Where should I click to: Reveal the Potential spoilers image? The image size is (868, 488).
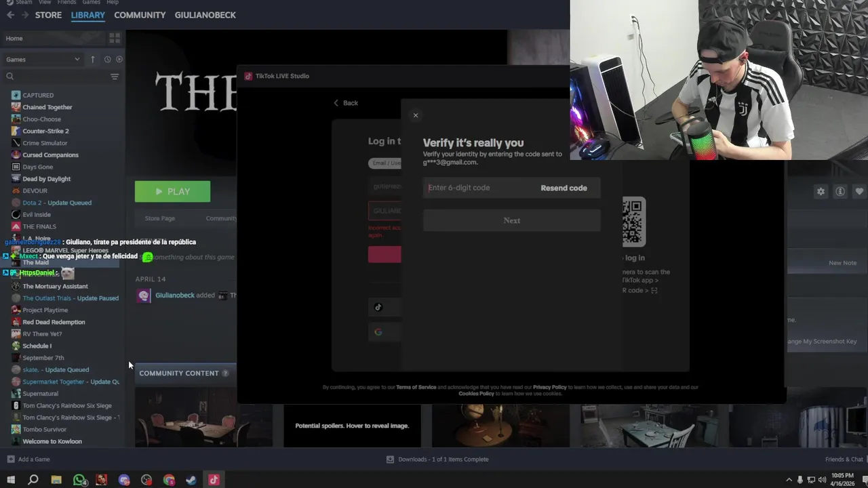point(352,426)
